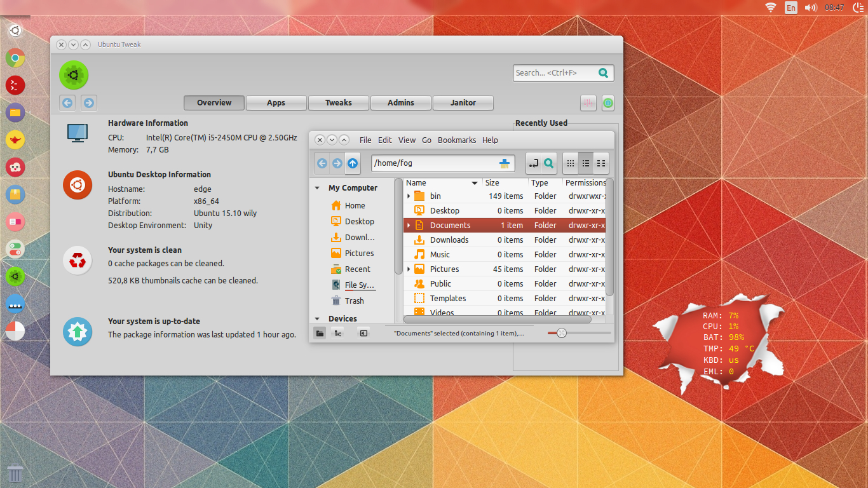The height and width of the screenshot is (488, 868).
Task: Switch file manager to list view
Action: coord(586,163)
